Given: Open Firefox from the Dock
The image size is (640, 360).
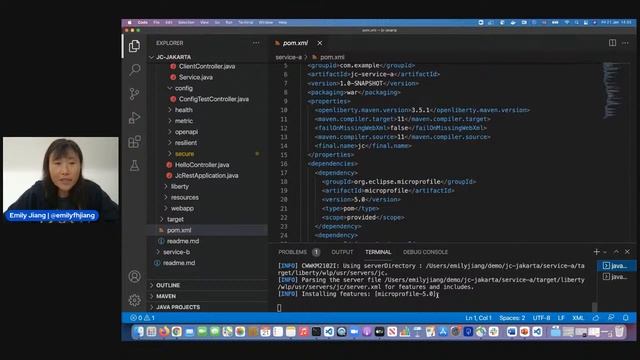Looking at the screenshot, I should coord(164,331).
